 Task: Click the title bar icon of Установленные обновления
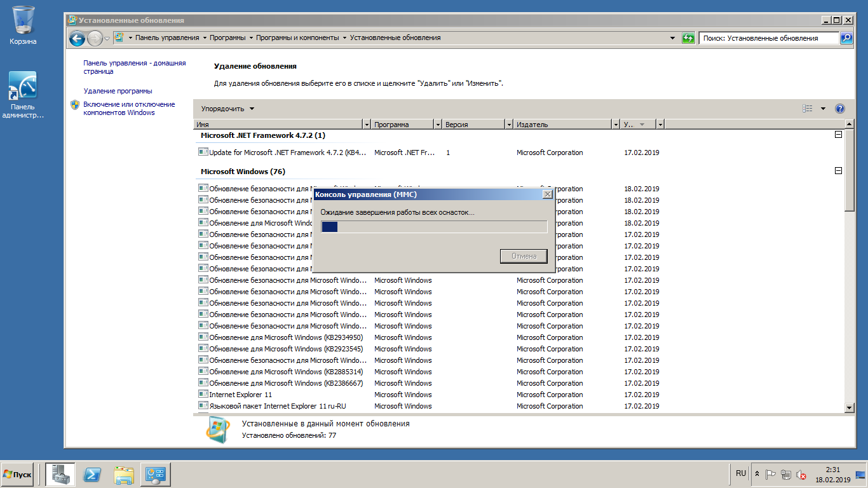(x=72, y=20)
